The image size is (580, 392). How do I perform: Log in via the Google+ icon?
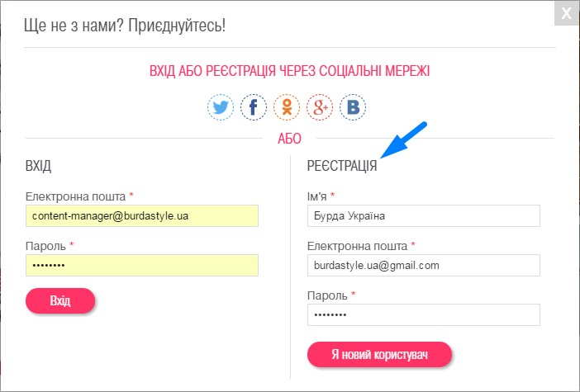(x=320, y=107)
